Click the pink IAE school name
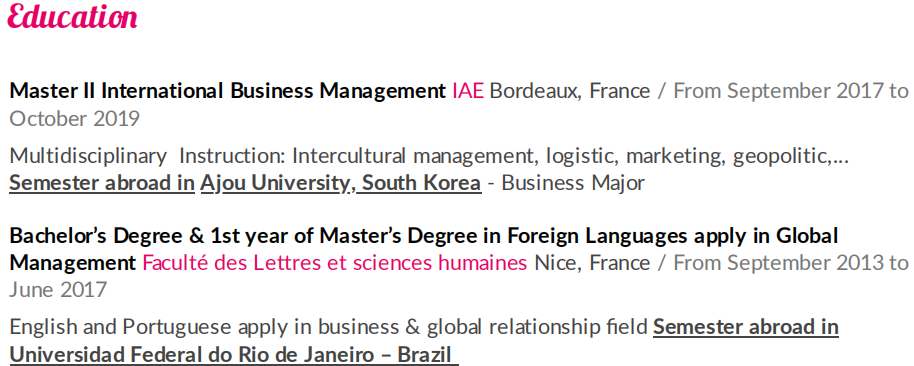 [468, 91]
